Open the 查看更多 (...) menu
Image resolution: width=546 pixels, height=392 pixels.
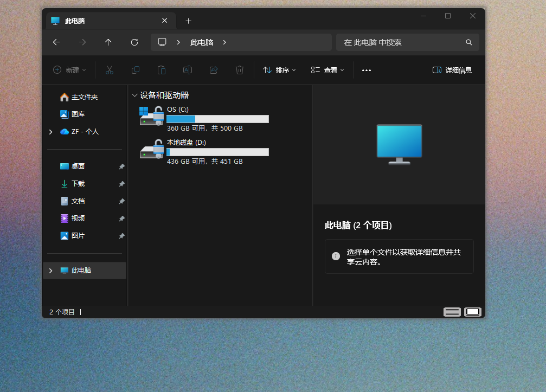(366, 70)
